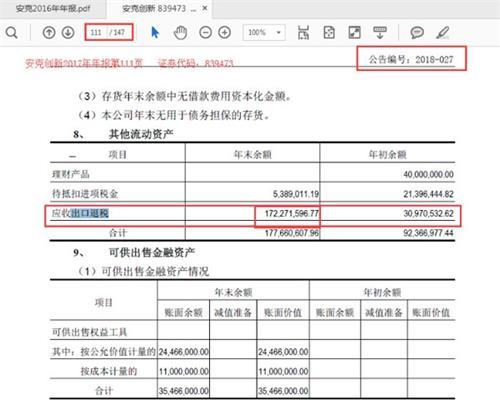Close the 安克创新 839473 tab
Screen dimensions: 500x400
[x=205, y=8]
